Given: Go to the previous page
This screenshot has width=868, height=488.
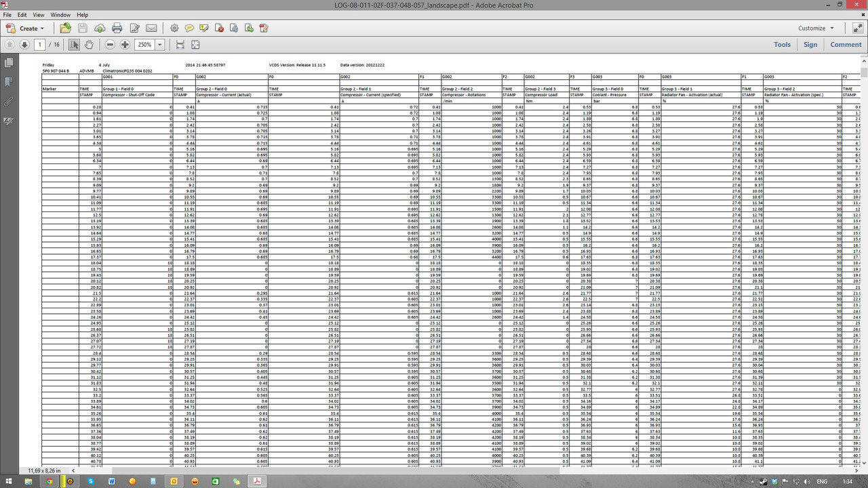Looking at the screenshot, I should (x=9, y=45).
